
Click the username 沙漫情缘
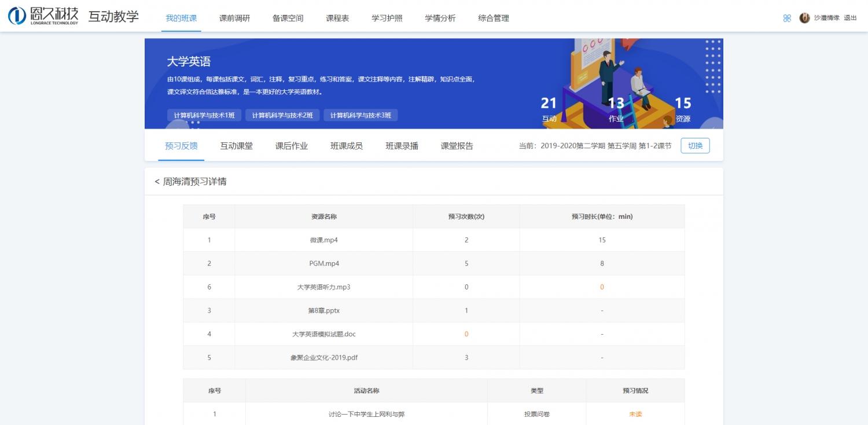826,18
